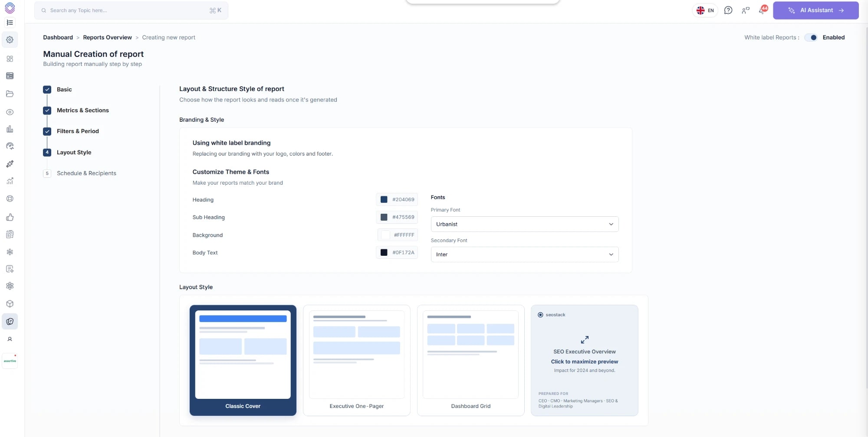
Task: Go to the Metrics & Sections step
Action: click(83, 110)
